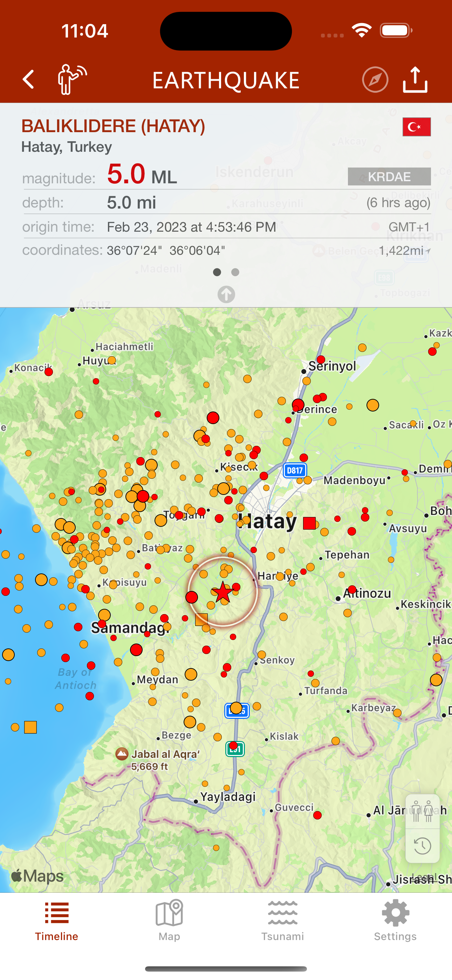
Task: Open the Tsunami tab
Action: (x=282, y=921)
